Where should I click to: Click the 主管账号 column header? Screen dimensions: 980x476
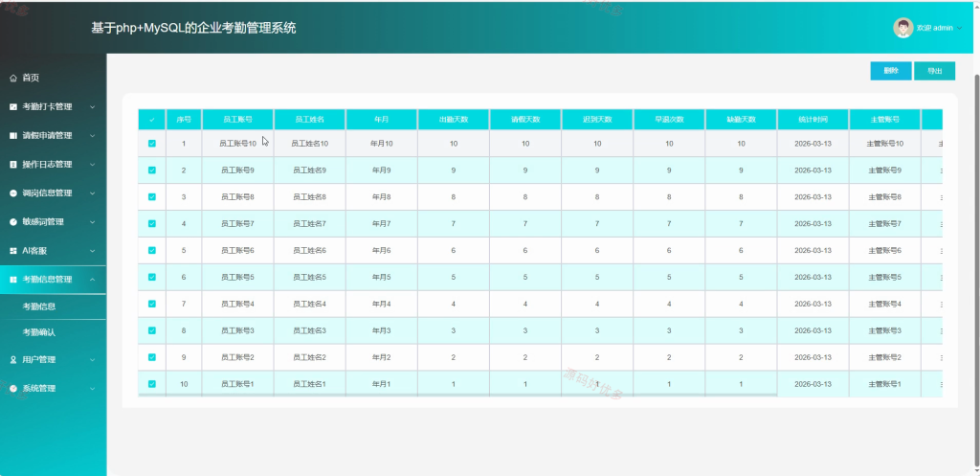coord(884,120)
